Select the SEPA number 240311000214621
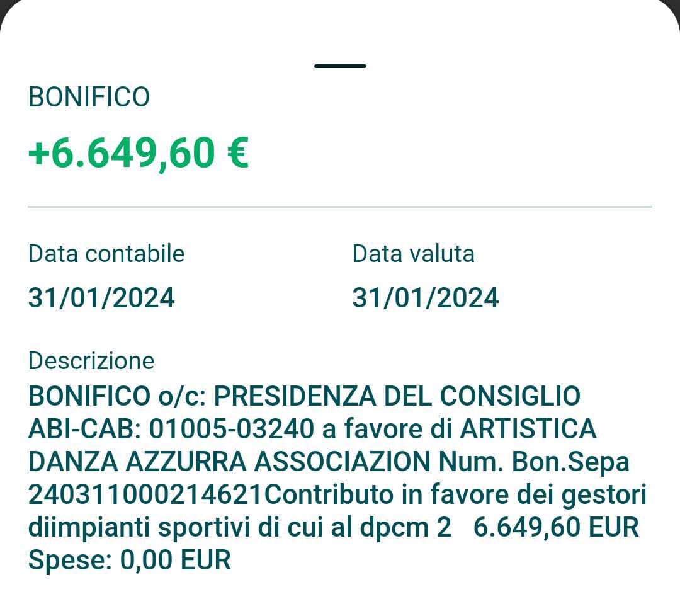The image size is (680, 616). pos(145,495)
